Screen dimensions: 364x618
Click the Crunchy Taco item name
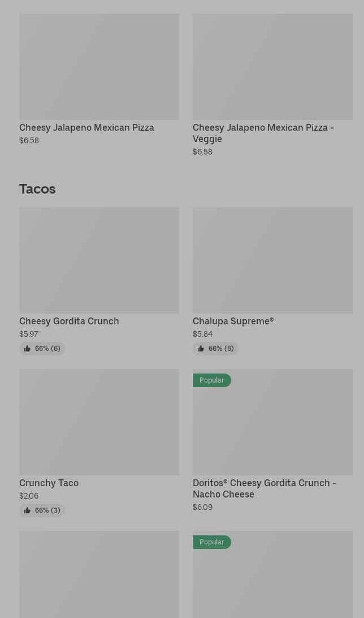[49, 483]
